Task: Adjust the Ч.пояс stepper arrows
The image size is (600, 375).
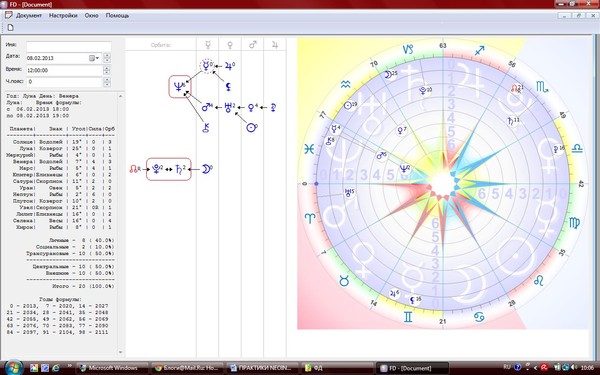Action: (x=107, y=82)
